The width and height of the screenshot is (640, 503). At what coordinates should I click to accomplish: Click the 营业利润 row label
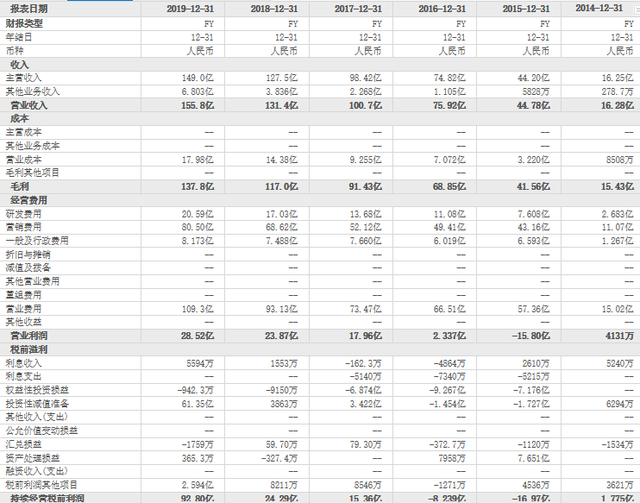(x=29, y=336)
